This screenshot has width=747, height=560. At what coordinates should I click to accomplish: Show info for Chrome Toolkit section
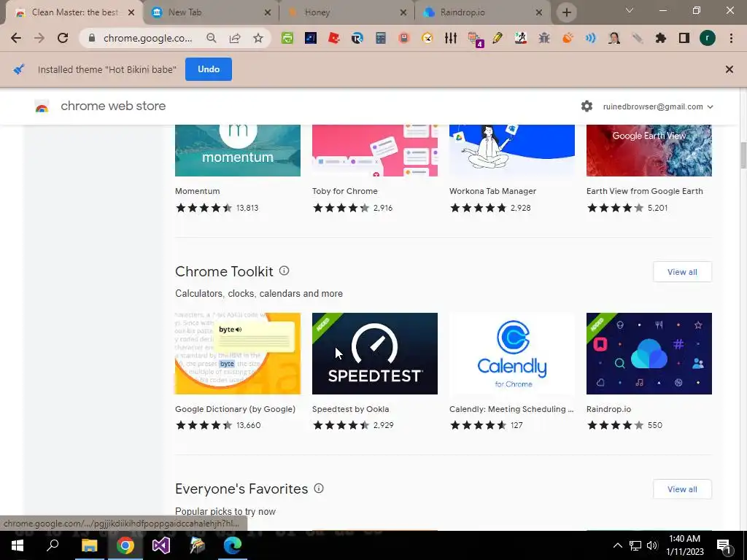coord(284,271)
